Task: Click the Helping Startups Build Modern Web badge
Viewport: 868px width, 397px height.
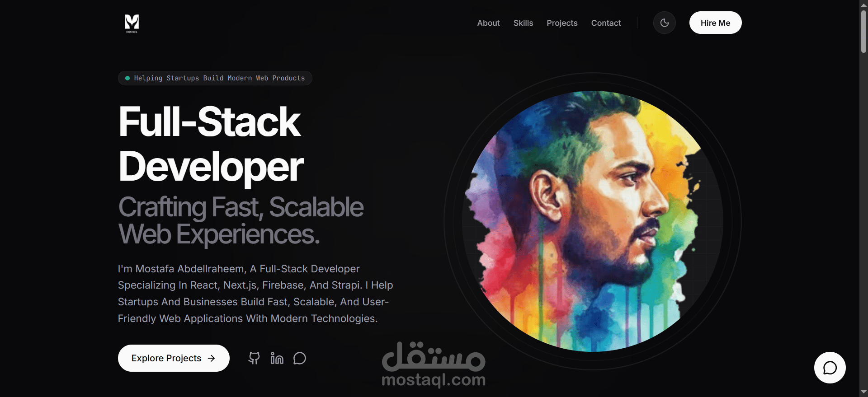Action: point(215,78)
